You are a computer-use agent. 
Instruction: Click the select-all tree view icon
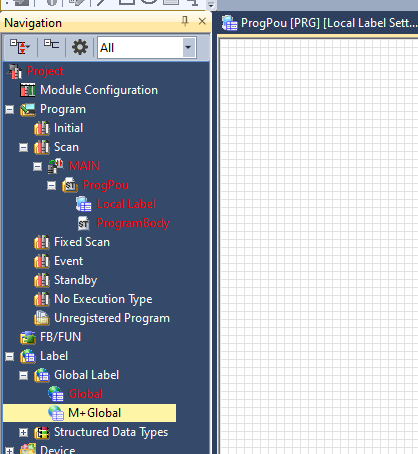[x=52, y=44]
